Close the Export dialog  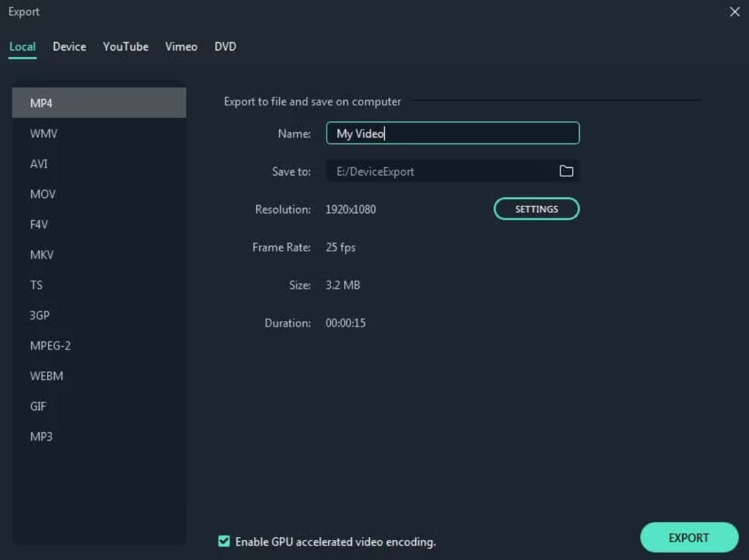734,12
